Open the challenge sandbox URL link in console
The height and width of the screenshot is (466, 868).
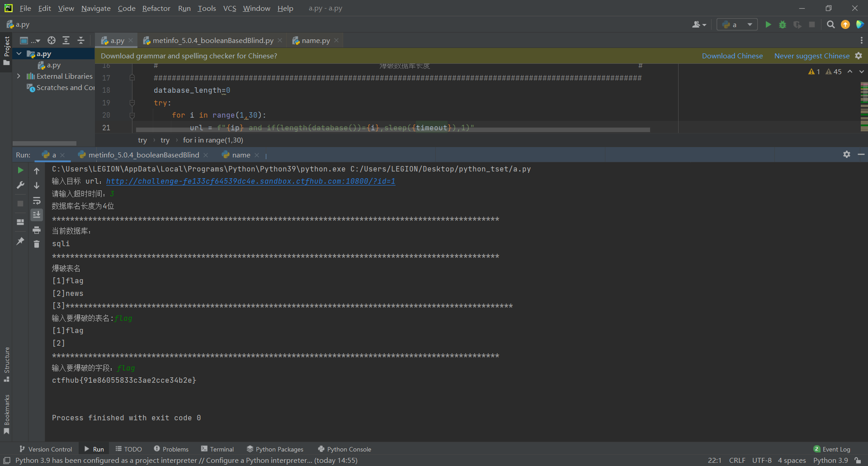pos(250,181)
